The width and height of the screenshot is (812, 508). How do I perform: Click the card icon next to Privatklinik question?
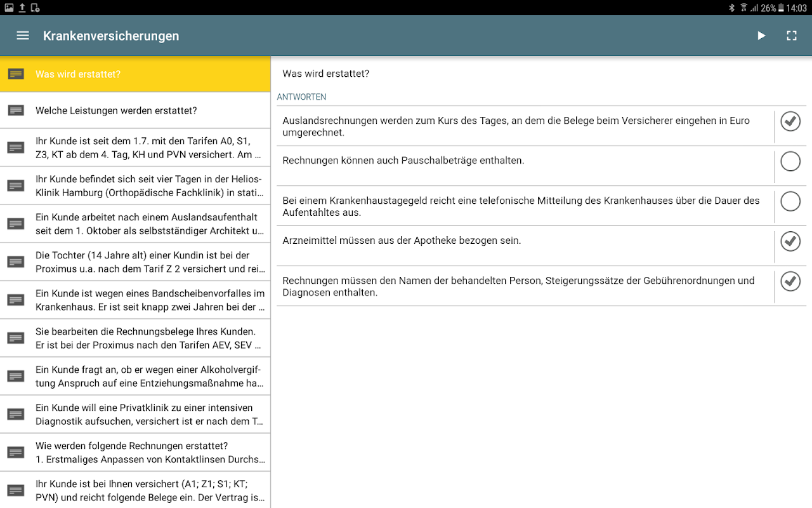16,414
